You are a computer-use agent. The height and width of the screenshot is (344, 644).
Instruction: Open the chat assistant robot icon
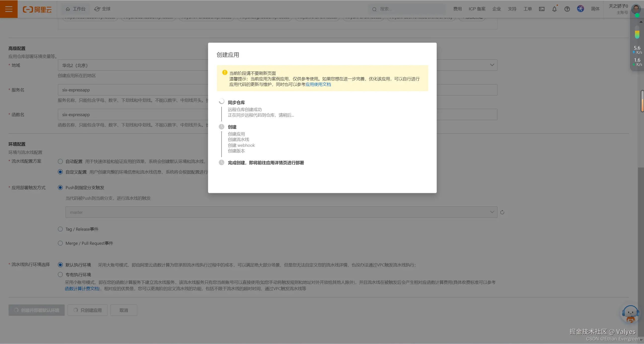630,314
